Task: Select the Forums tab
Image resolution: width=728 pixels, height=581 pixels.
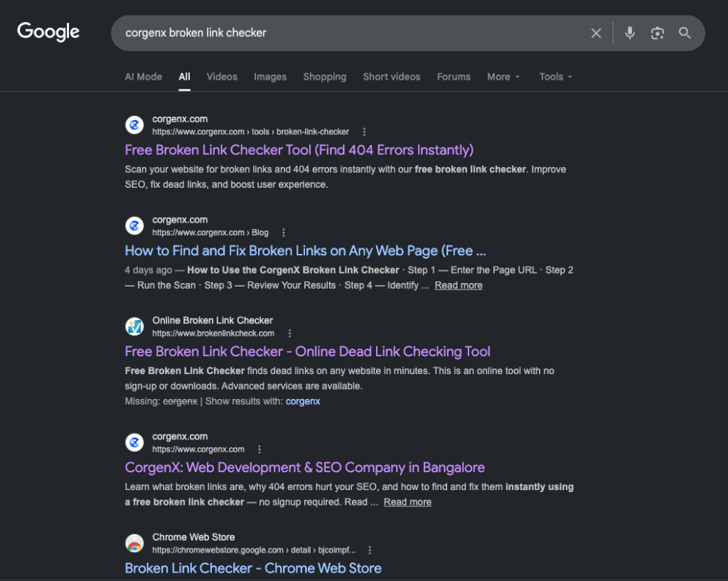Action: click(x=454, y=76)
